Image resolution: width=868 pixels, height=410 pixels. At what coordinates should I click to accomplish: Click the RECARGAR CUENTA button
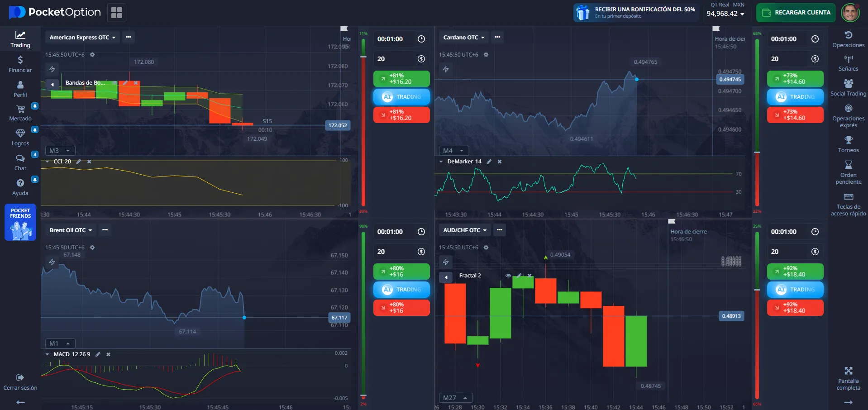point(796,13)
